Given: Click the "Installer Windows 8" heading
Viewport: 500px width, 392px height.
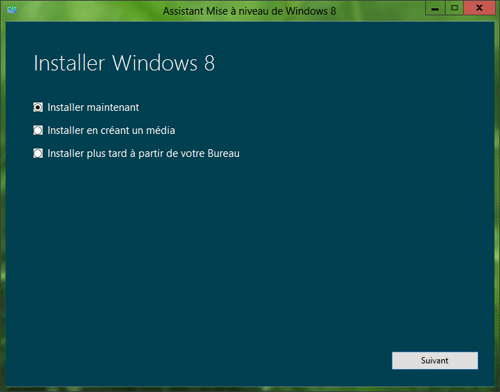Looking at the screenshot, I should coord(124,63).
